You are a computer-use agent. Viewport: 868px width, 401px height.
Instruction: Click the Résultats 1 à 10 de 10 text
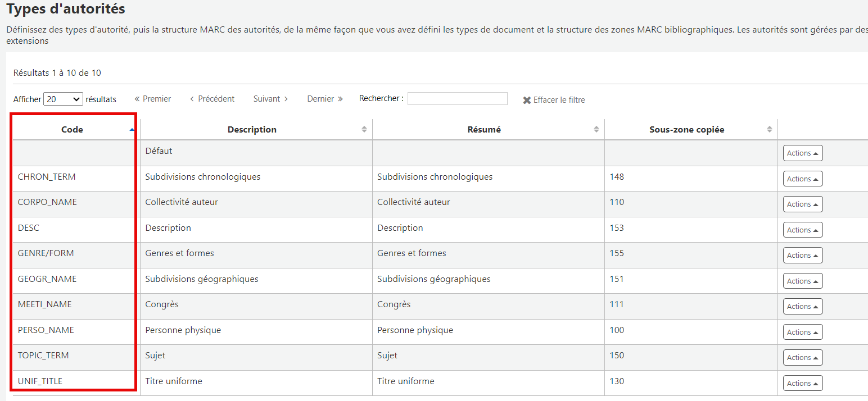57,73
